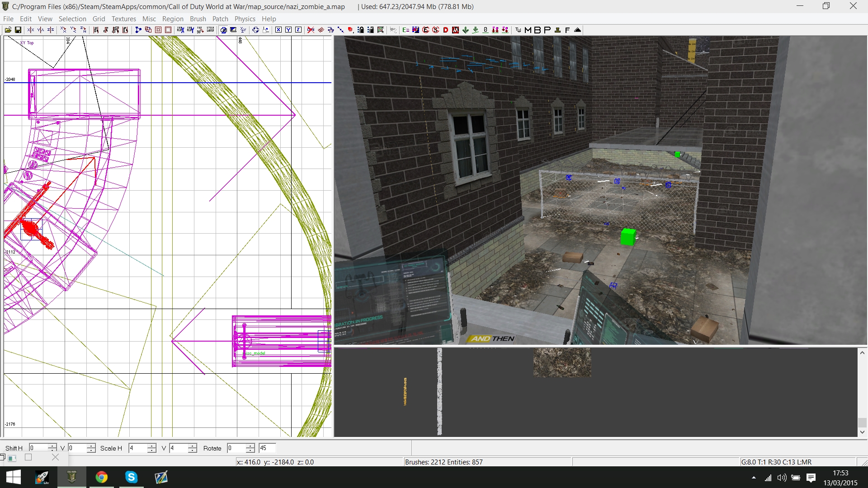Click the texture browser scroll-down arrow
The height and width of the screenshot is (488, 868).
[x=862, y=432]
